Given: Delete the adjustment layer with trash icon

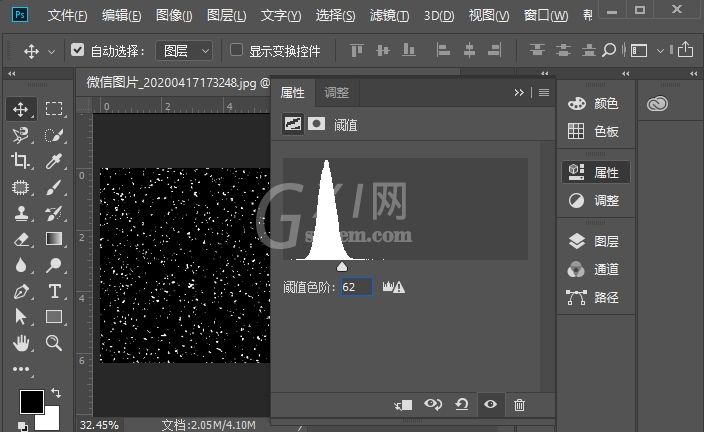Looking at the screenshot, I should [519, 405].
